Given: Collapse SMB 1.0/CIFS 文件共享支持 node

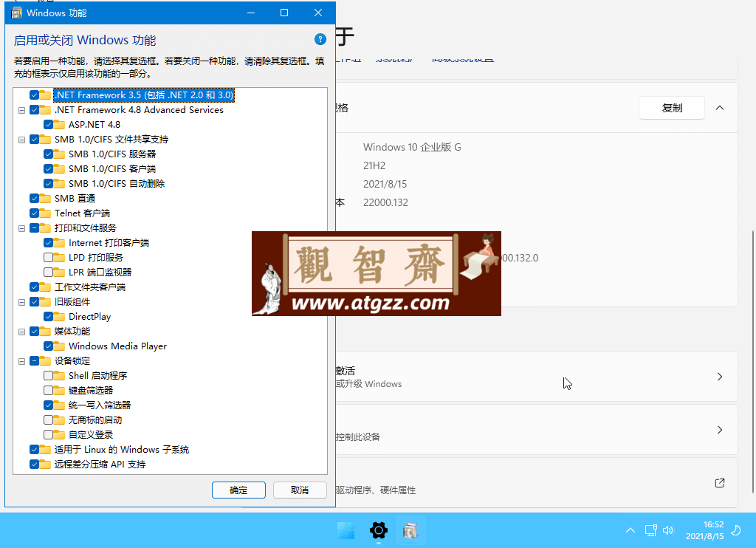Looking at the screenshot, I should click(21, 140).
